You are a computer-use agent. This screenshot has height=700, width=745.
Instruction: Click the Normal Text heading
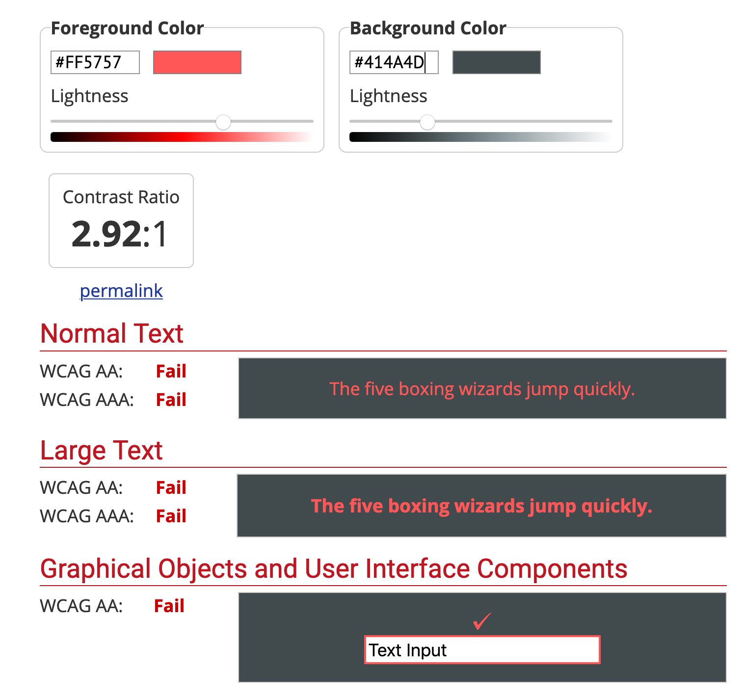111,333
